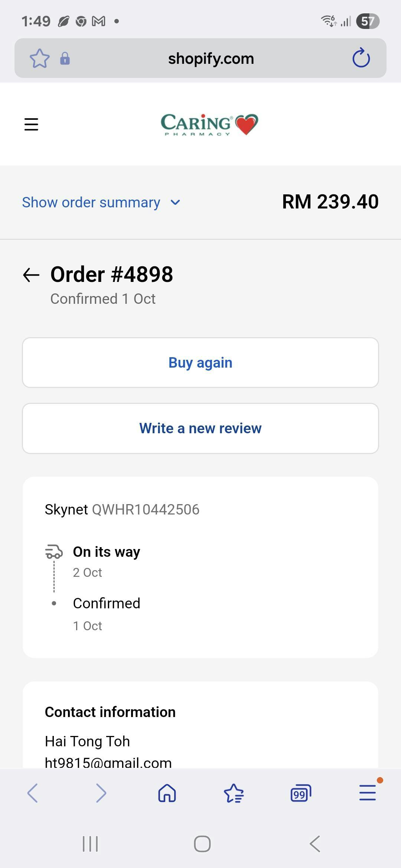Viewport: 401px width, 868px height.
Task: Open the browser tabs switcher showing 99
Action: point(300,793)
